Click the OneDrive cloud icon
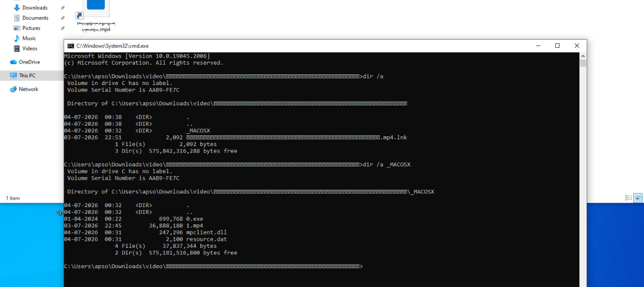 (13, 62)
